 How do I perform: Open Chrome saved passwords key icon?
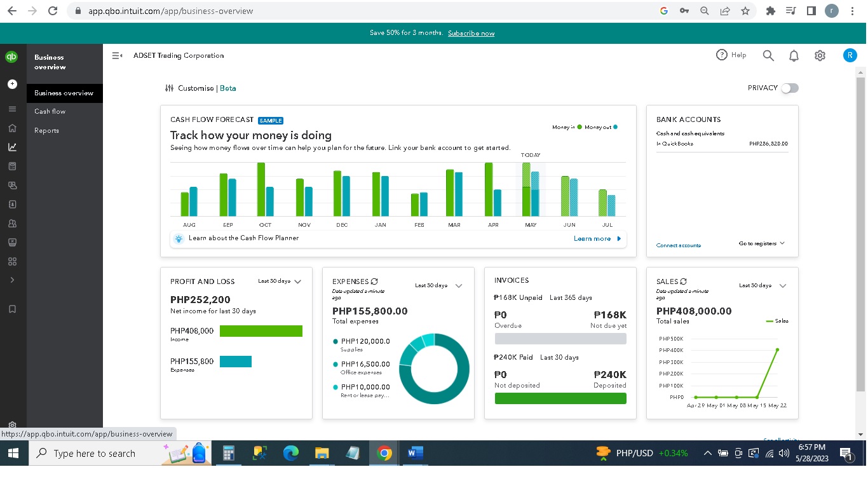pyautogui.click(x=684, y=11)
